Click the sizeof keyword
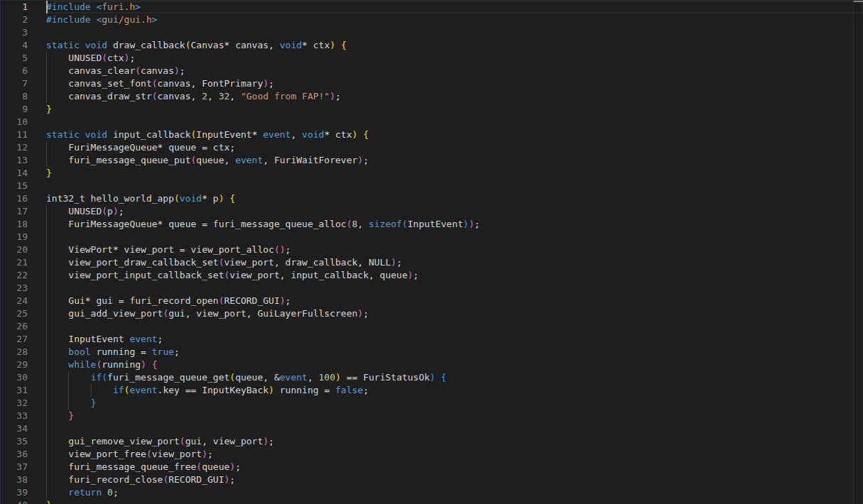Screen dimensions: 863x504 pyautogui.click(x=385, y=224)
